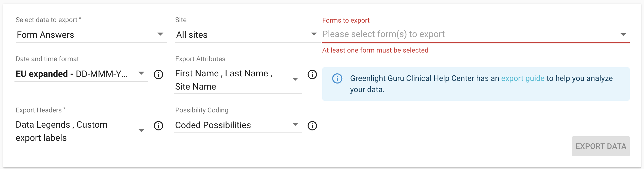
Task: Click the info icon in the Help Center banner
Action: 337,78
